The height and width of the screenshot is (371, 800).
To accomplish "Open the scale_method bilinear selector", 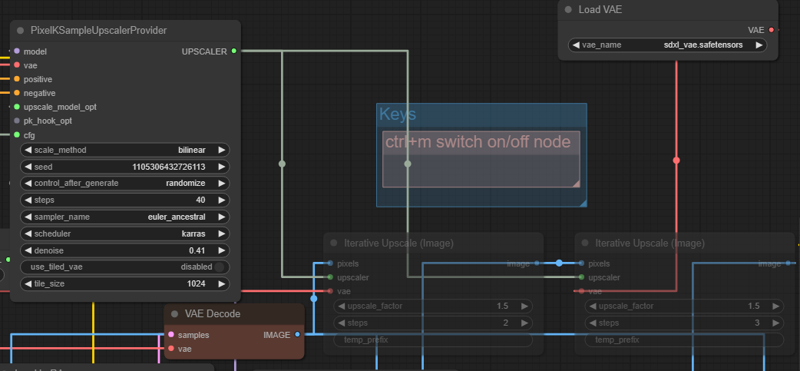I will (125, 150).
